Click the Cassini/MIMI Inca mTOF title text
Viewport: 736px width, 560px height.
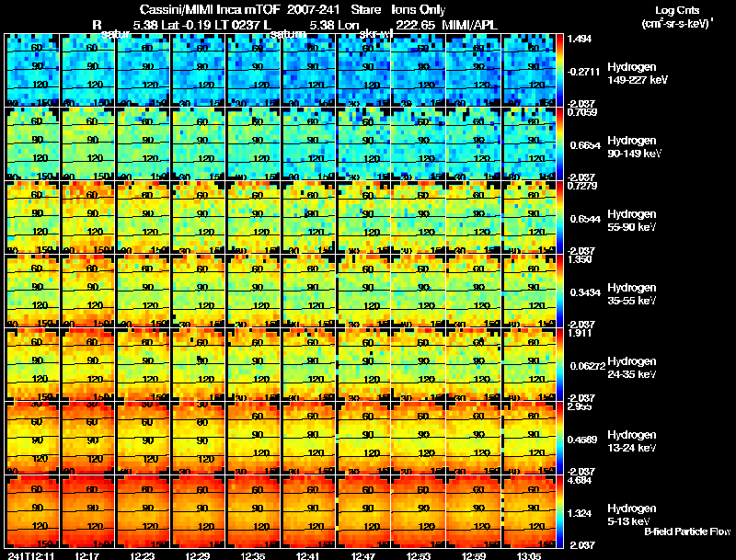point(210,9)
